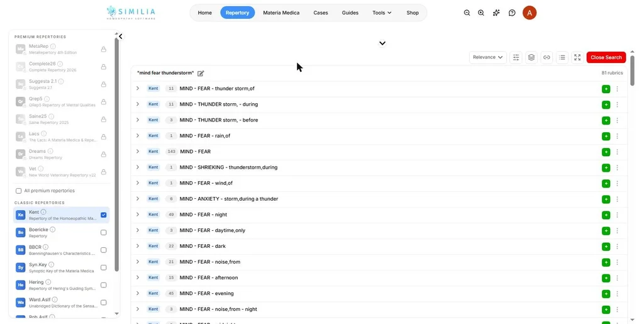Select the Dreams premium repertory
This screenshot has height=324, width=644.
click(61, 154)
